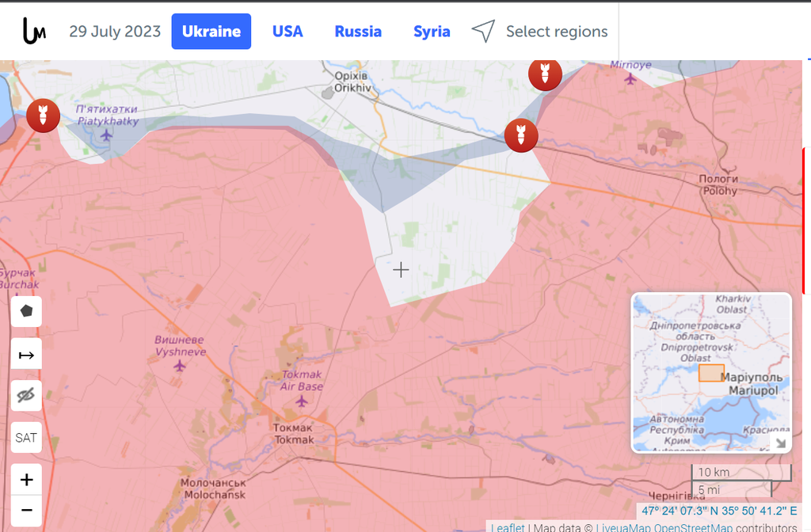
Task: Click the Tokmak town label
Action: click(x=293, y=434)
